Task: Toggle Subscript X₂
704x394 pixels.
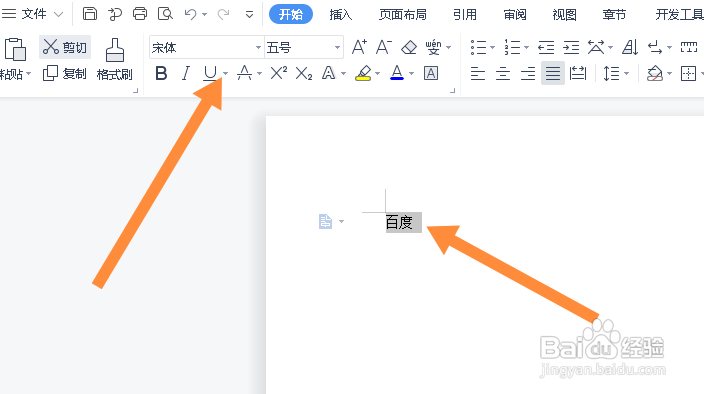Action: tap(304, 73)
